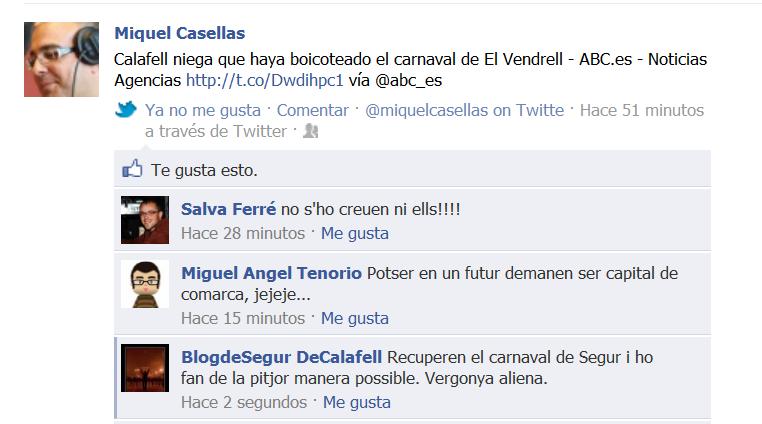Open Miguel Angel Tenorio's cartoon avatar

[x=145, y=284]
